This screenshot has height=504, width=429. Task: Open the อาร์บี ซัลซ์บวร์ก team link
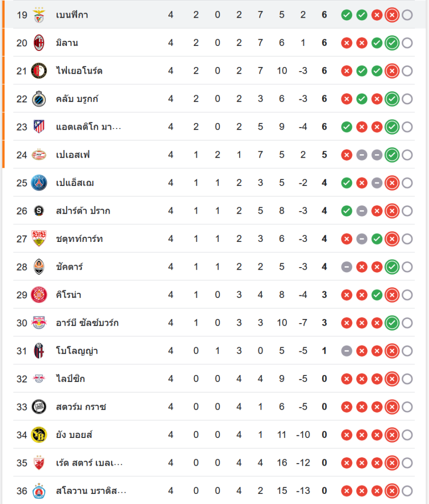(x=87, y=323)
